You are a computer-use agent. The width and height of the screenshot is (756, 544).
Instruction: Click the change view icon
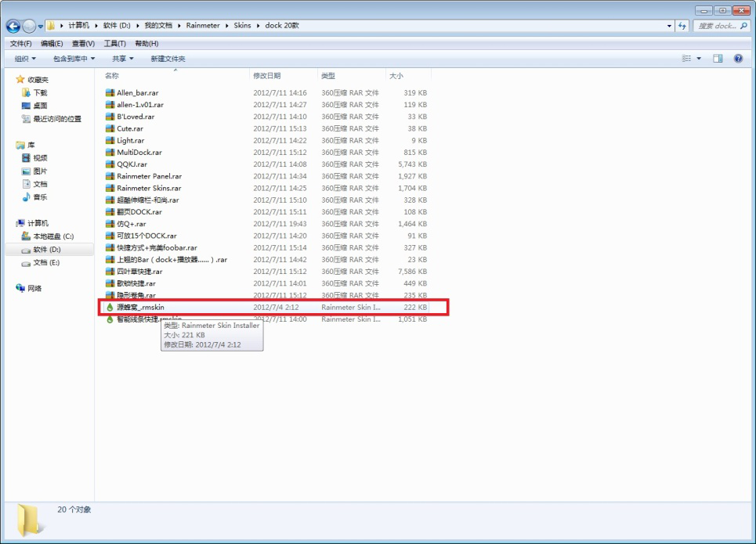coord(686,58)
